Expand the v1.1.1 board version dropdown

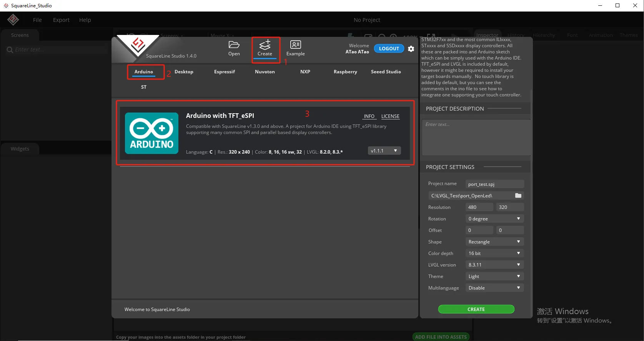[384, 151]
